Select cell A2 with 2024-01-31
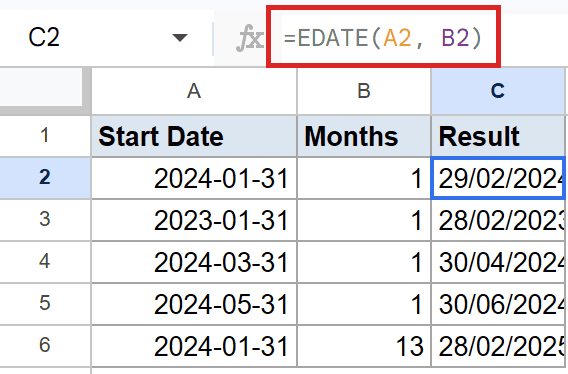Image resolution: width=568 pixels, height=374 pixels. pos(194,178)
